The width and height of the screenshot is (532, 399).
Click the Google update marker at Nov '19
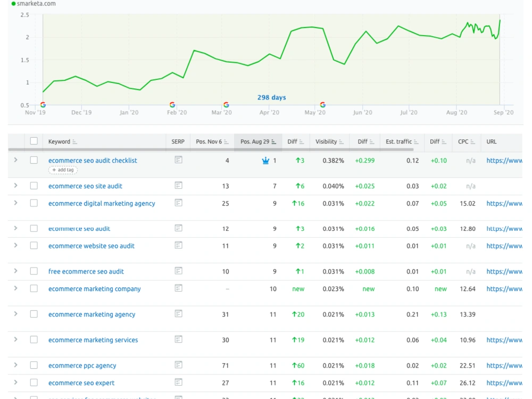(43, 104)
